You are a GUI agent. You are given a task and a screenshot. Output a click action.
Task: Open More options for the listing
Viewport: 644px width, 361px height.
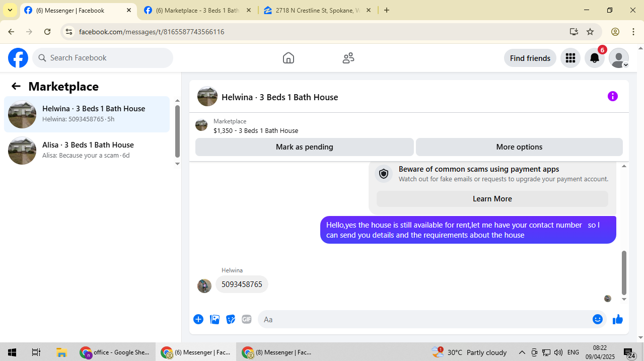click(519, 147)
